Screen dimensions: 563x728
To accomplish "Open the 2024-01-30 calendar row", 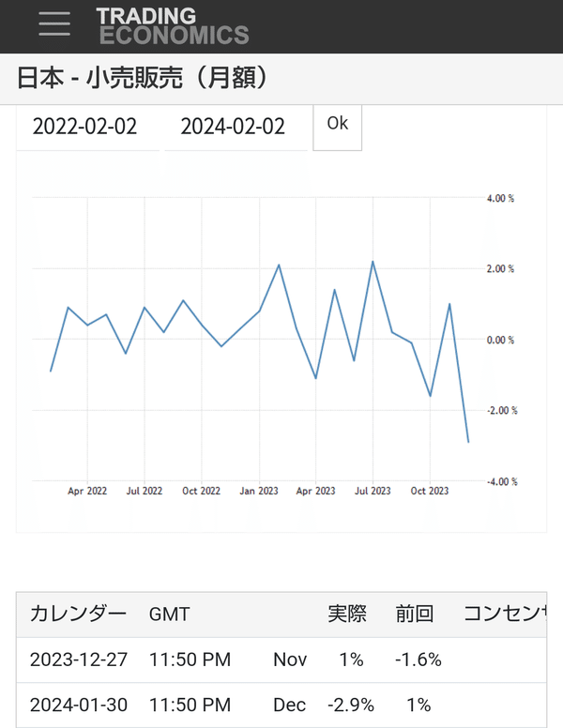I will coord(281,705).
